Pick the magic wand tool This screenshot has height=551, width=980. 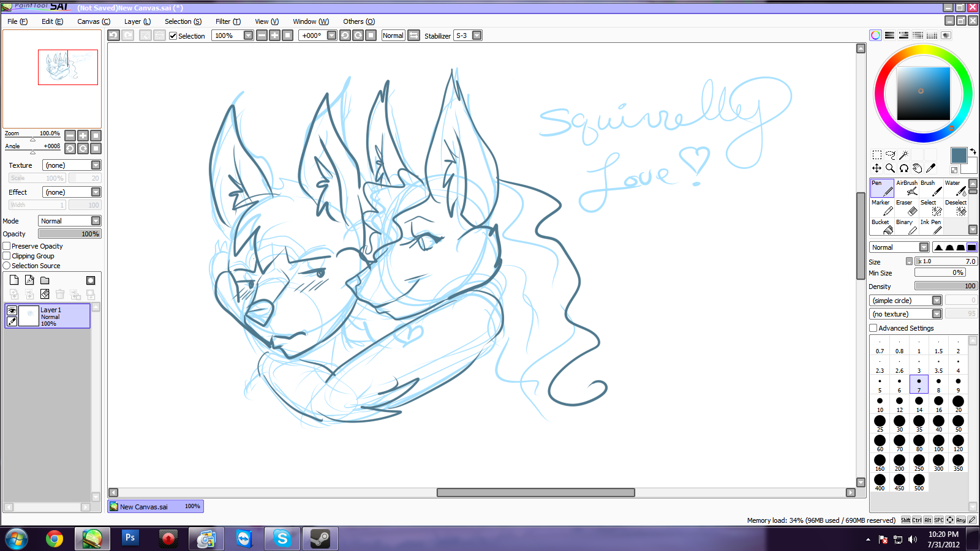pos(904,155)
